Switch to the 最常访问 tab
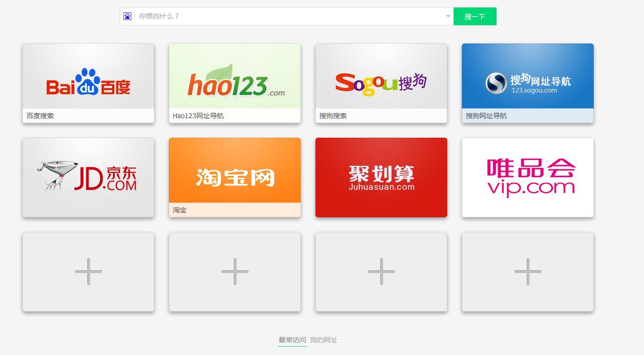This screenshot has height=355, width=644. click(292, 340)
